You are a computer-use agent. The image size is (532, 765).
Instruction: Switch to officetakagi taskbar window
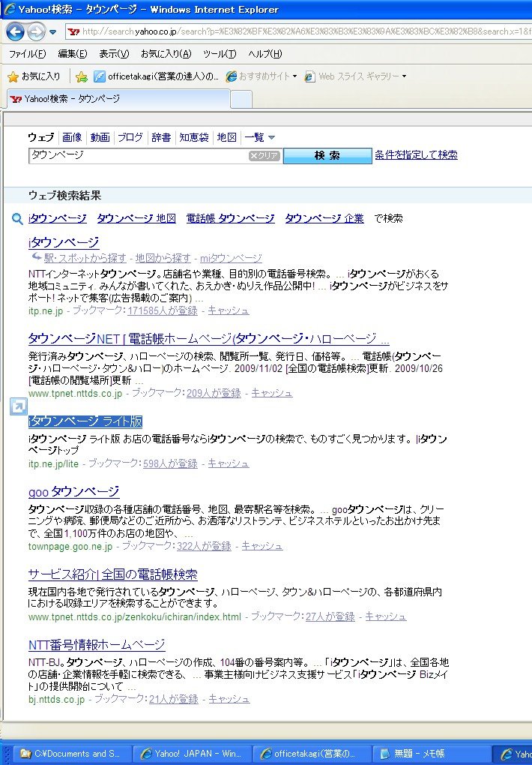[312, 754]
